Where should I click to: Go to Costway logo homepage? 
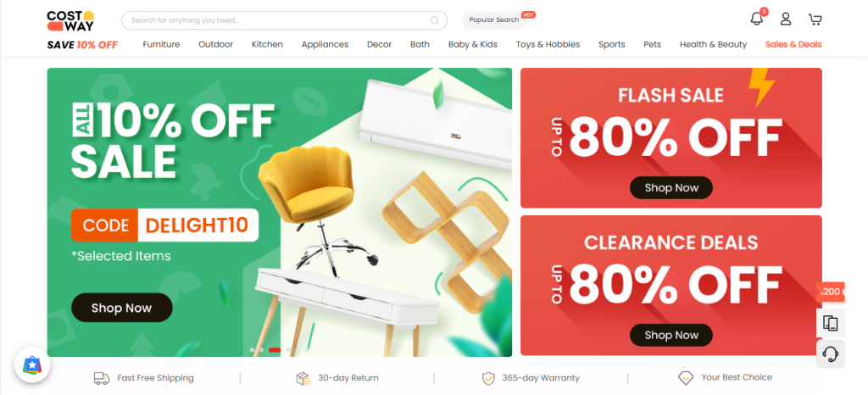70,21
